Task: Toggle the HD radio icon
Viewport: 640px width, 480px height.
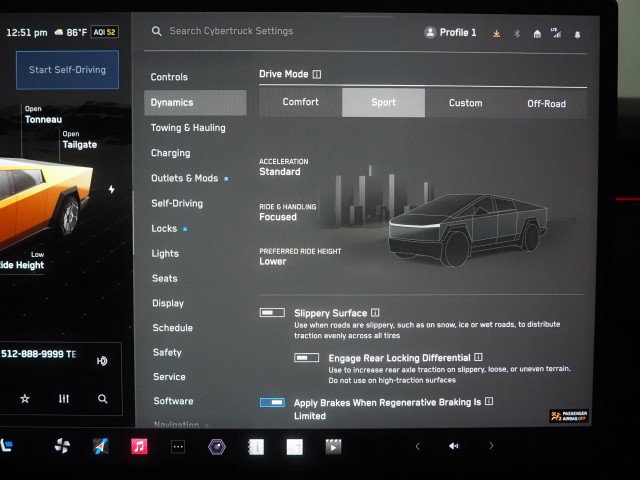Action: tap(102, 361)
